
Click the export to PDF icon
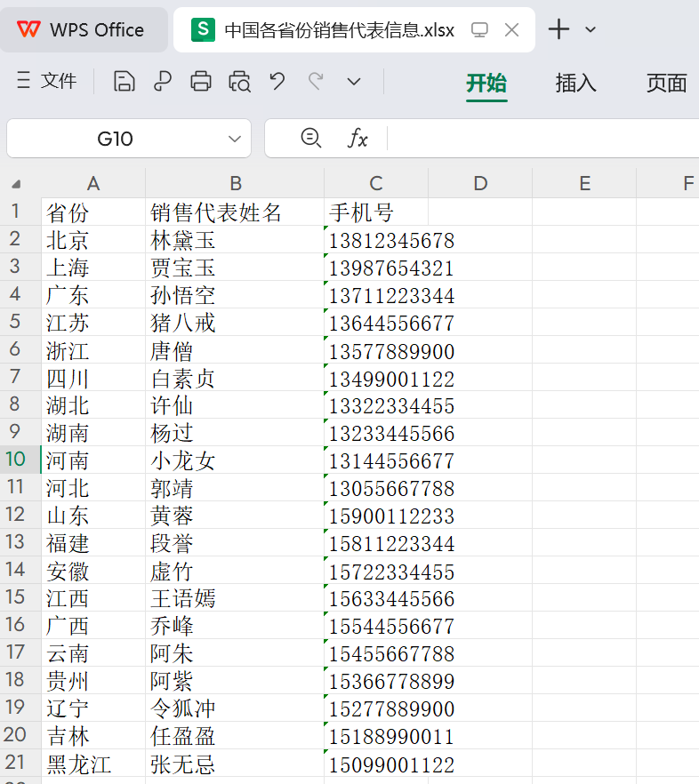click(163, 82)
